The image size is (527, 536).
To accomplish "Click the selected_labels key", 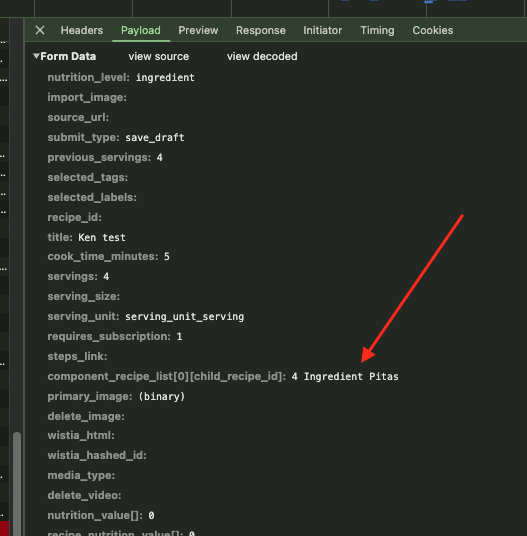I will 92,197.
